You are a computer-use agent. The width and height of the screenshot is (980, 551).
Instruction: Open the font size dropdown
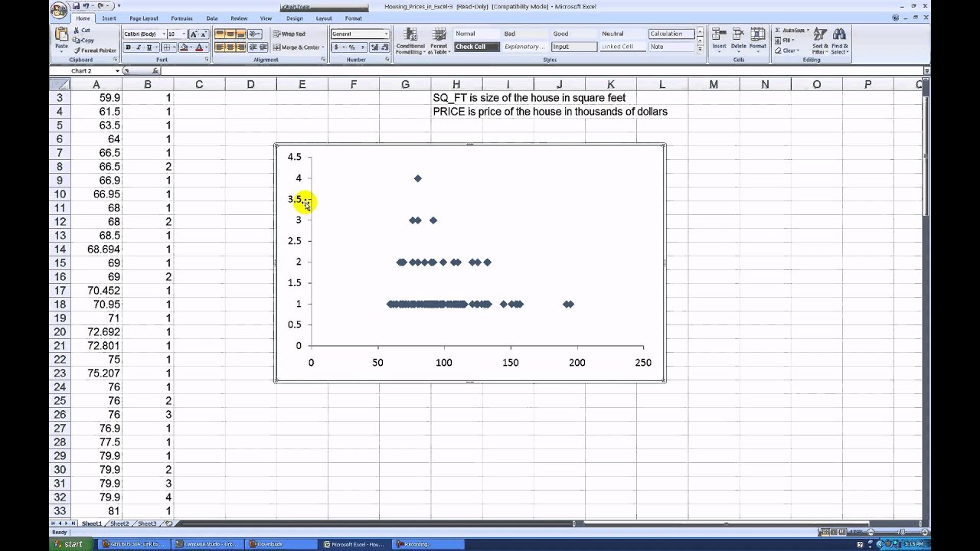tap(183, 34)
